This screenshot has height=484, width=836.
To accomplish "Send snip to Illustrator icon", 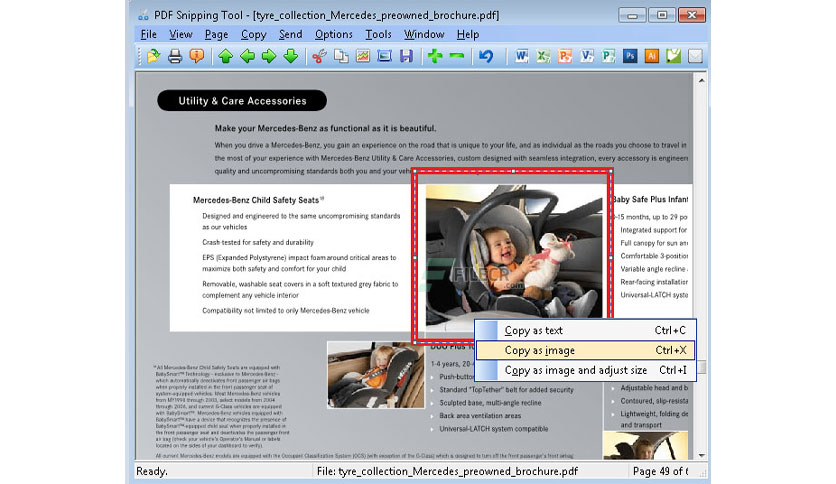I will point(652,56).
